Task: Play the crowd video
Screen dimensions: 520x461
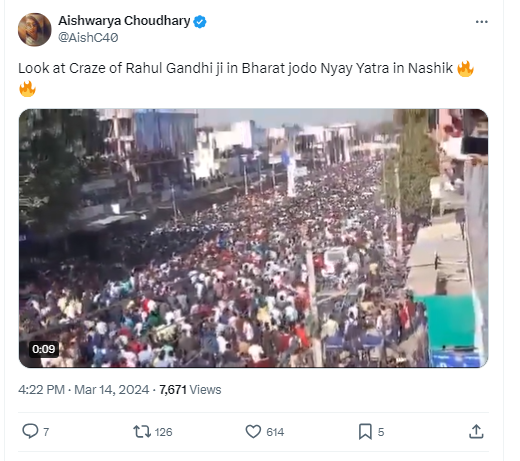Action: [253, 238]
